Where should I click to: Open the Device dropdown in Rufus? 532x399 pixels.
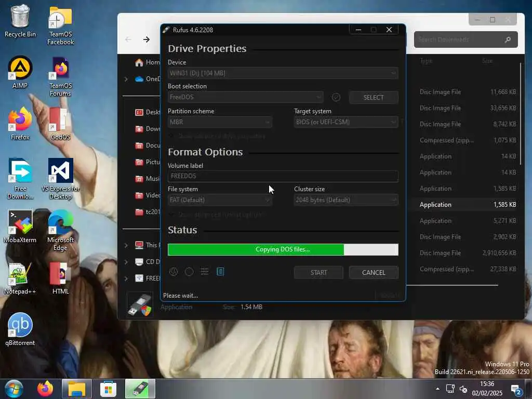(283, 73)
